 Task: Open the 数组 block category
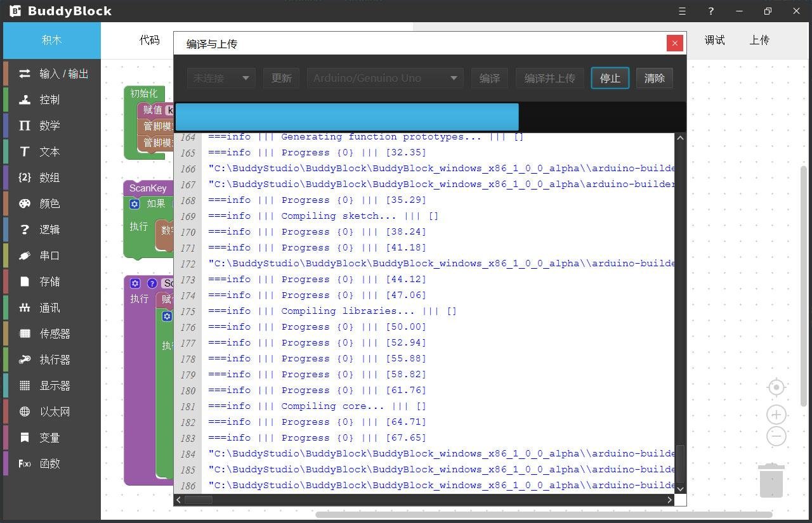click(x=52, y=178)
